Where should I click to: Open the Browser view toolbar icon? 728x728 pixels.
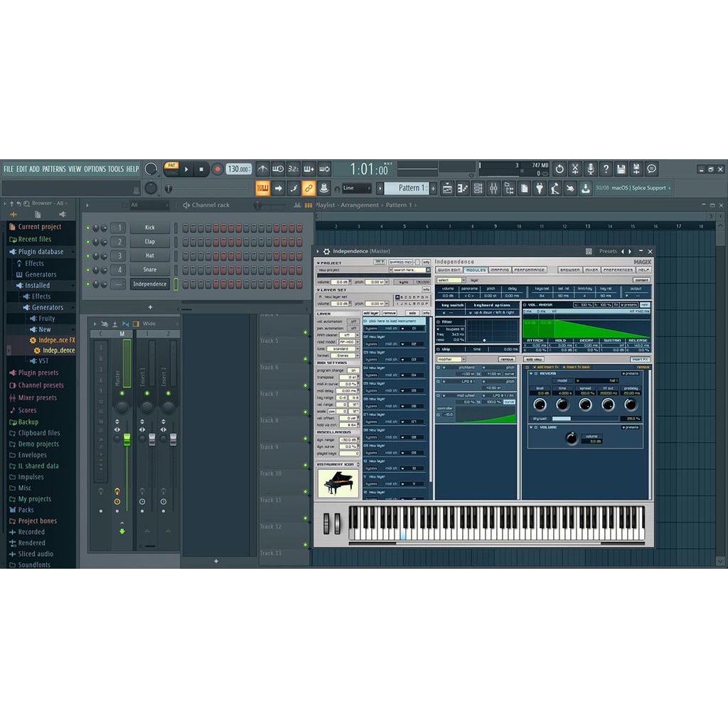(509, 188)
